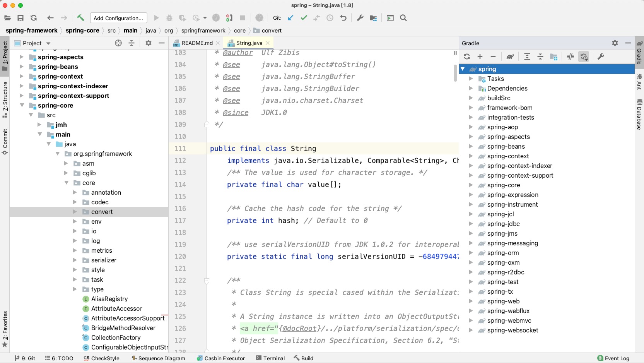The image size is (644, 363).
Task: Open Run Anything window icon
Action: point(390,18)
